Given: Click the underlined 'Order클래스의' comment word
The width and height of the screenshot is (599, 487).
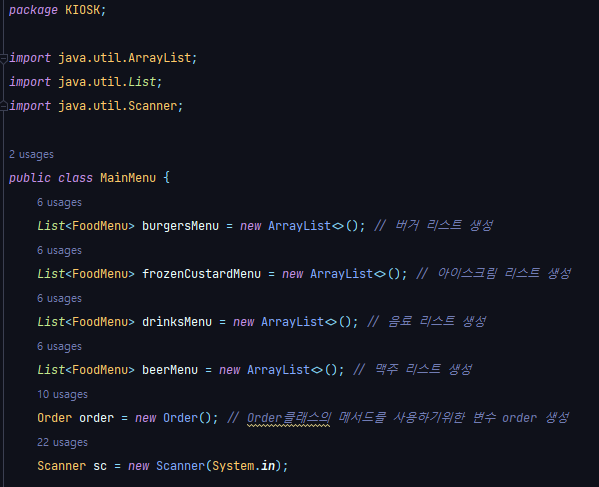Looking at the screenshot, I should point(289,418).
